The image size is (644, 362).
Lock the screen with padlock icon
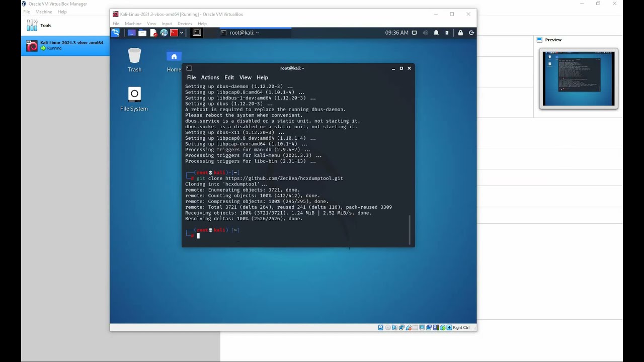click(460, 33)
